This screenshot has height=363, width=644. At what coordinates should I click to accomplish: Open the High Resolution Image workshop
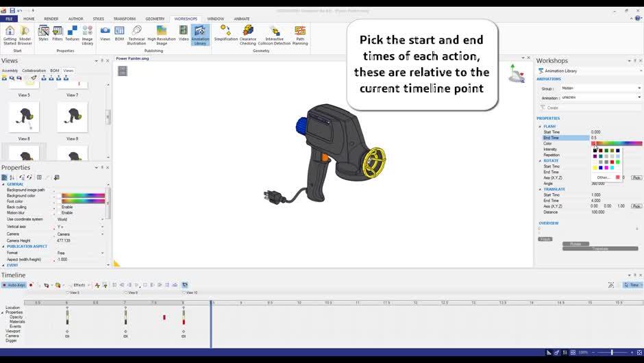click(x=162, y=35)
